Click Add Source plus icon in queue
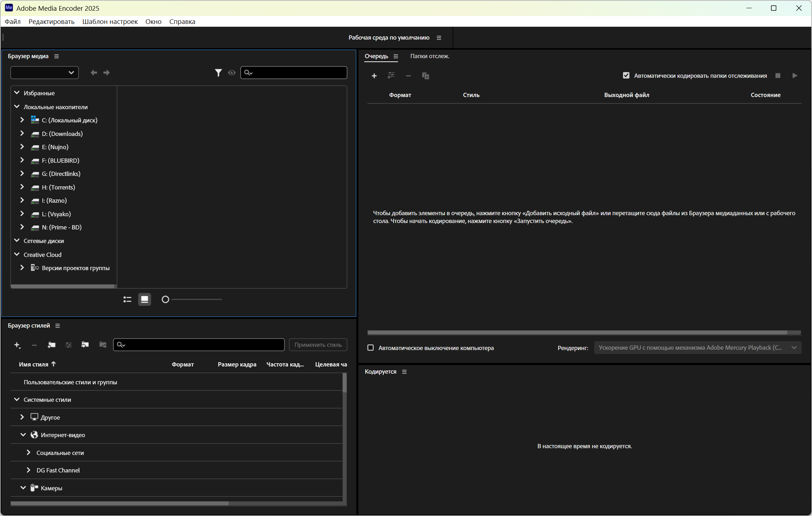Viewport: 812px width, 516px height. [374, 76]
